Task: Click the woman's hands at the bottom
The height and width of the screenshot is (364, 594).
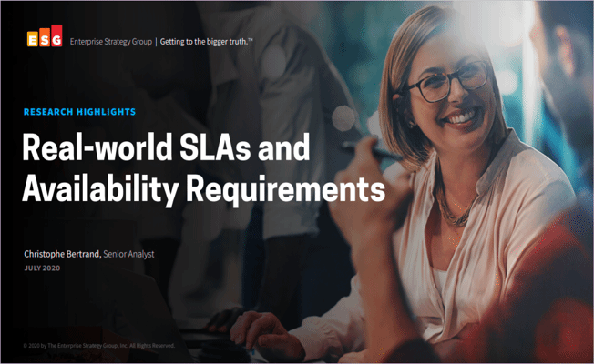Action: tap(273, 329)
